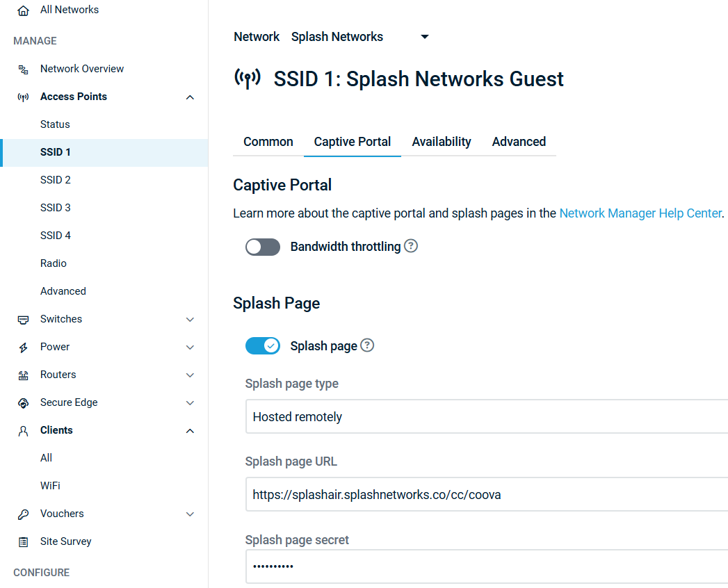Image resolution: width=728 pixels, height=588 pixels.
Task: Click the All Networks home icon
Action: 23,10
